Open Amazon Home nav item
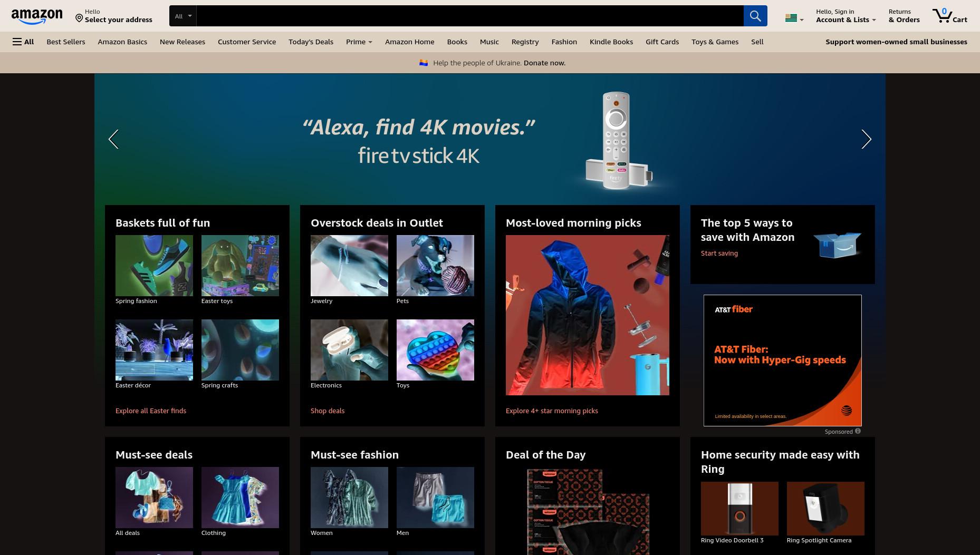 click(x=410, y=42)
